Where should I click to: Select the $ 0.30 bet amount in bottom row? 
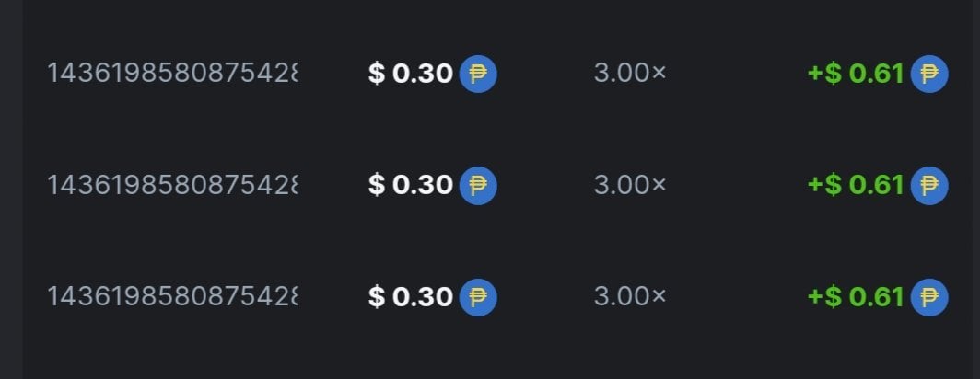click(x=411, y=297)
